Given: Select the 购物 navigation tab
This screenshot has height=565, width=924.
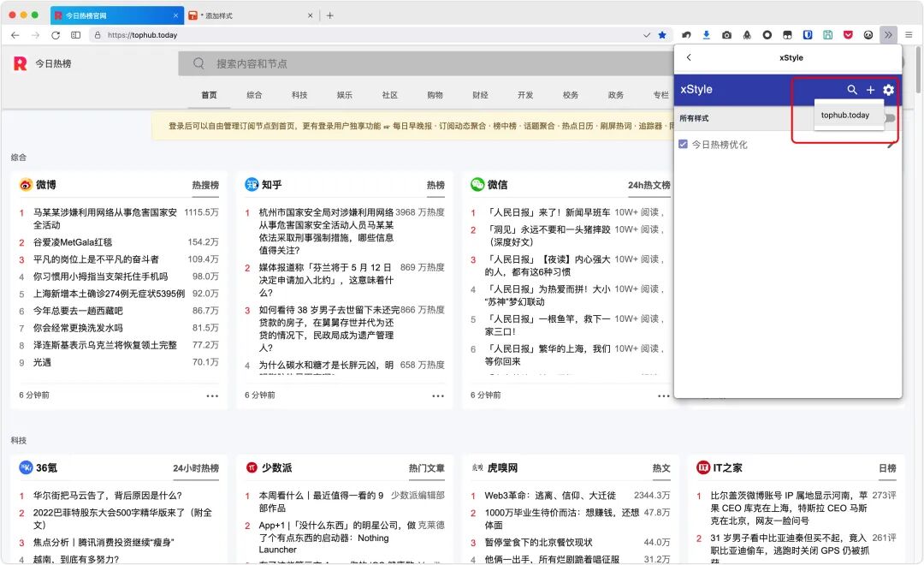Looking at the screenshot, I should point(435,95).
